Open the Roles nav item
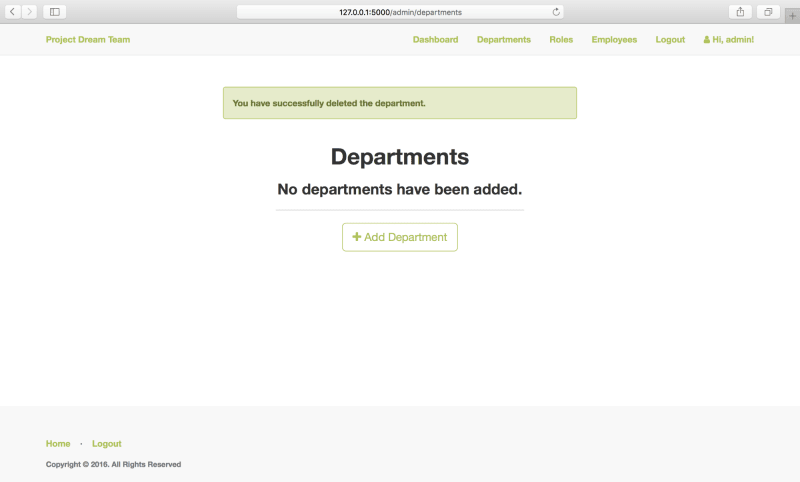This screenshot has width=800, height=482. (561, 39)
